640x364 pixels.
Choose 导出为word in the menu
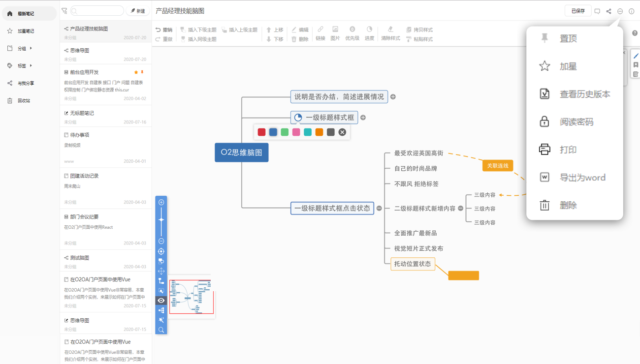[582, 178]
